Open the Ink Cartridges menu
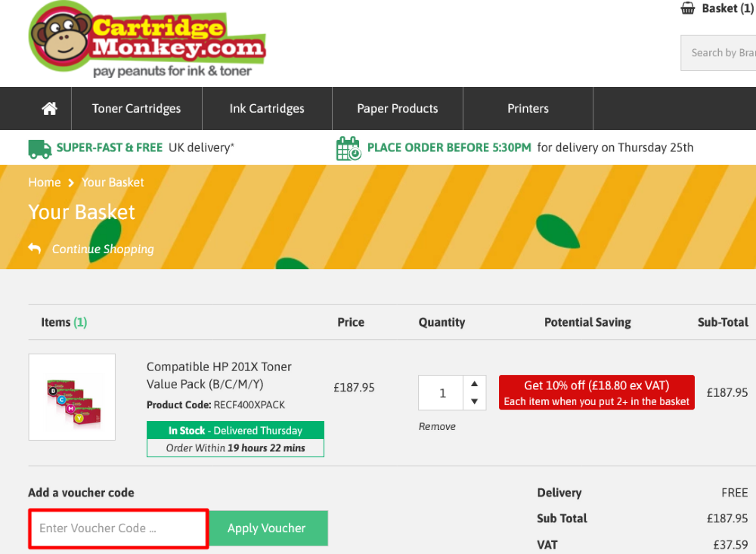Image resolution: width=756 pixels, height=554 pixels. point(267,109)
